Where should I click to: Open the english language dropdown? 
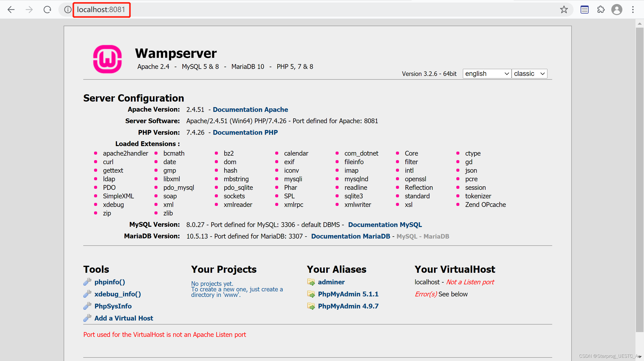(487, 74)
